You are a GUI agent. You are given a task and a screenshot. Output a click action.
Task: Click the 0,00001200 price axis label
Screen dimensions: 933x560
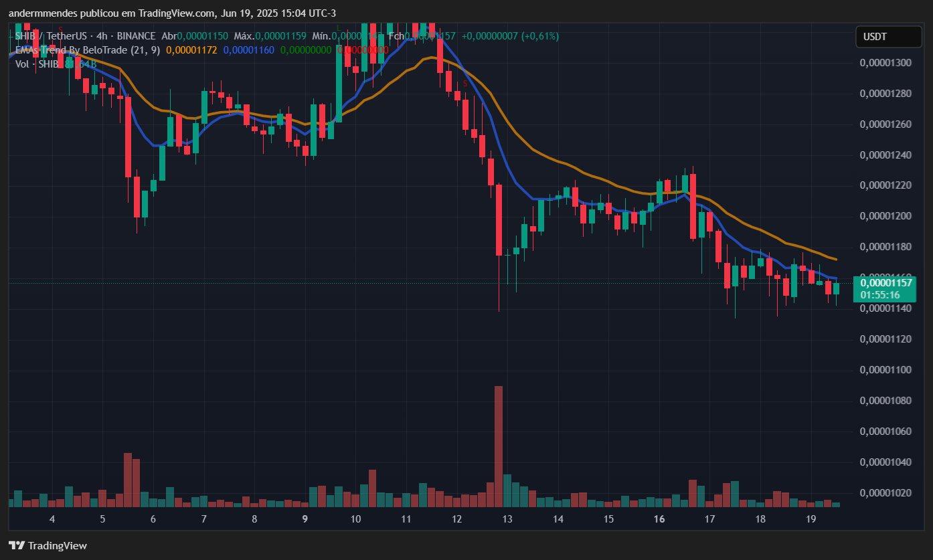(x=887, y=216)
